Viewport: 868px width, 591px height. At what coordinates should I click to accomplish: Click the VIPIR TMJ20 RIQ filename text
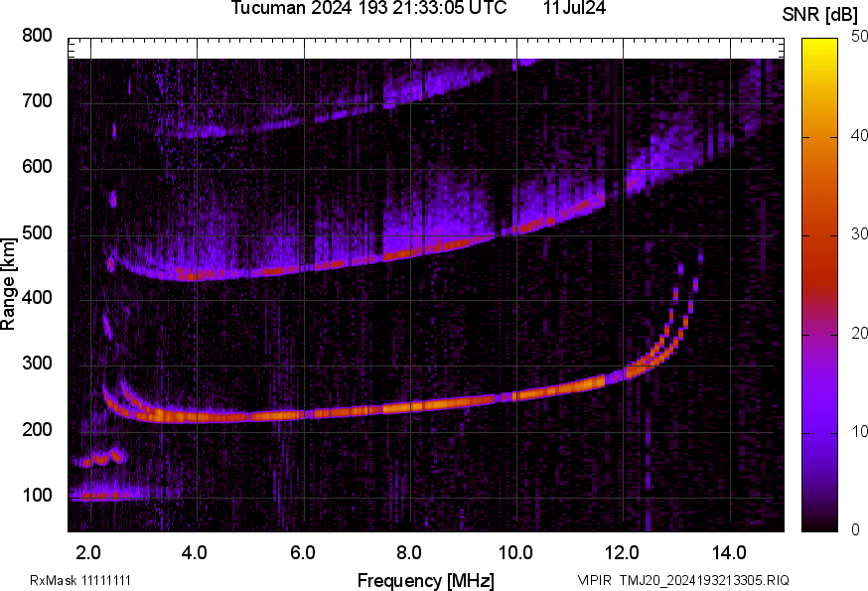click(x=683, y=580)
